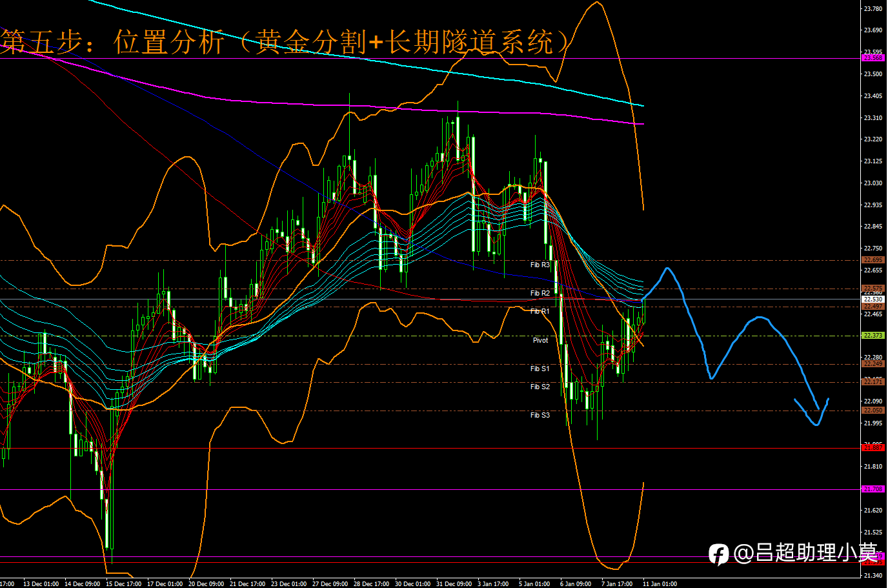888x588 pixels.
Task: Select the 22.249 price tag
Action: click(x=873, y=364)
